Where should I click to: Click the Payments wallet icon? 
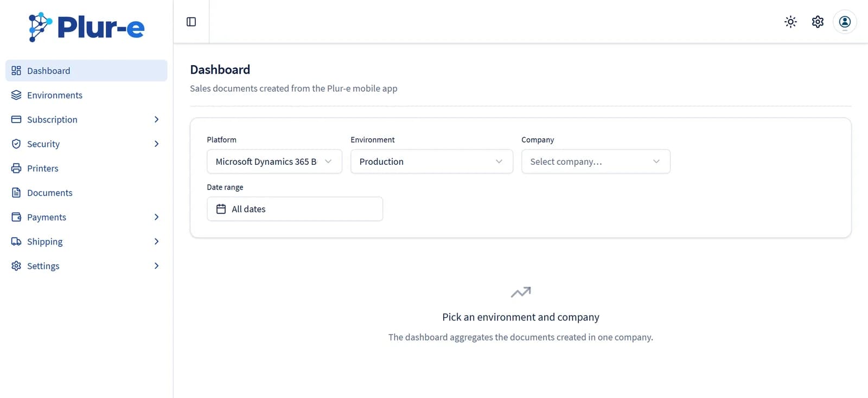point(16,217)
